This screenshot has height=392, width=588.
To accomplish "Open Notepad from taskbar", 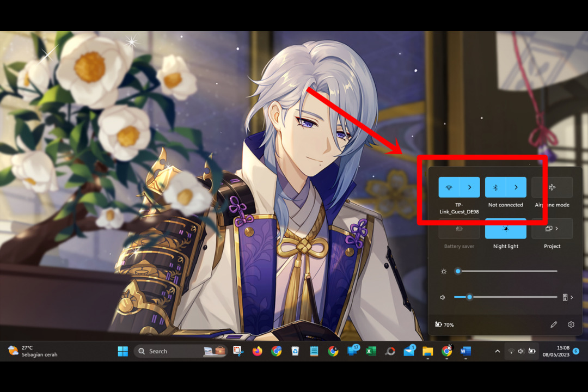I will tap(314, 351).
